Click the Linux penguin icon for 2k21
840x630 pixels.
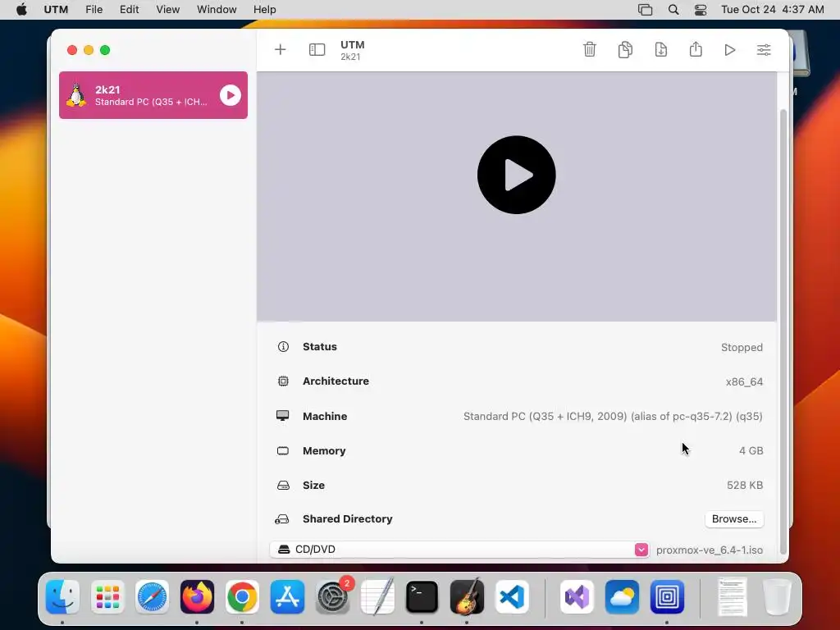[x=76, y=95]
